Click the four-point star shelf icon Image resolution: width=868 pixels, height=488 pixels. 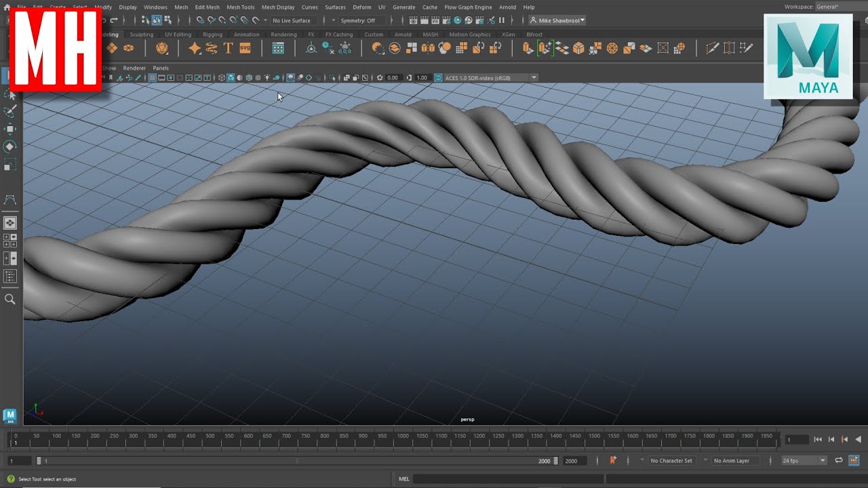195,47
